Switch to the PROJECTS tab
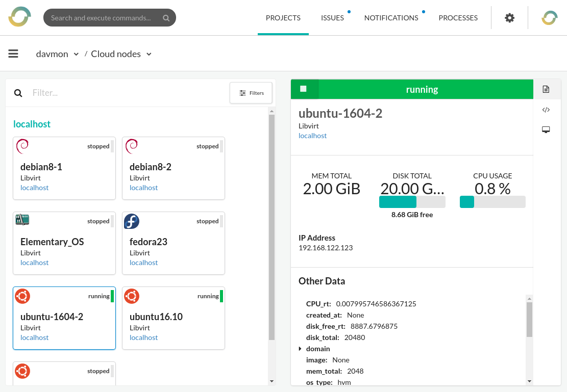 [283, 18]
